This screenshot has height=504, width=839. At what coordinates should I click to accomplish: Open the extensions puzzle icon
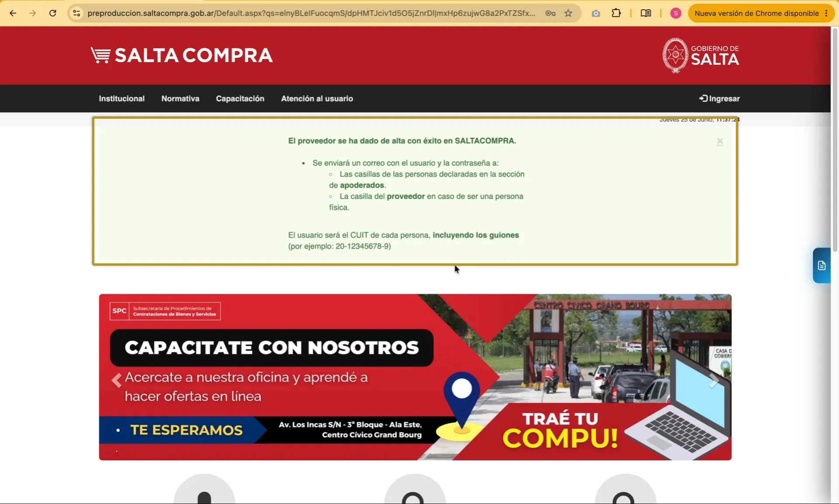pos(616,13)
